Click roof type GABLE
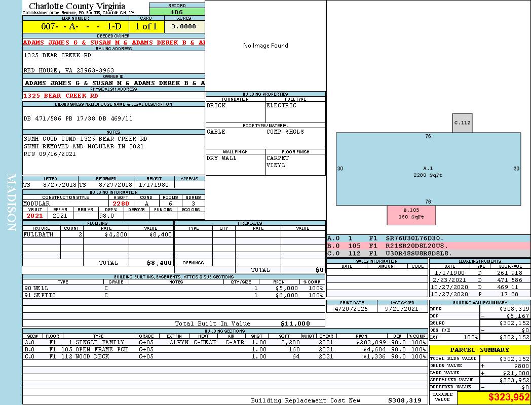Screen dimensions: 532x405 point(216,132)
